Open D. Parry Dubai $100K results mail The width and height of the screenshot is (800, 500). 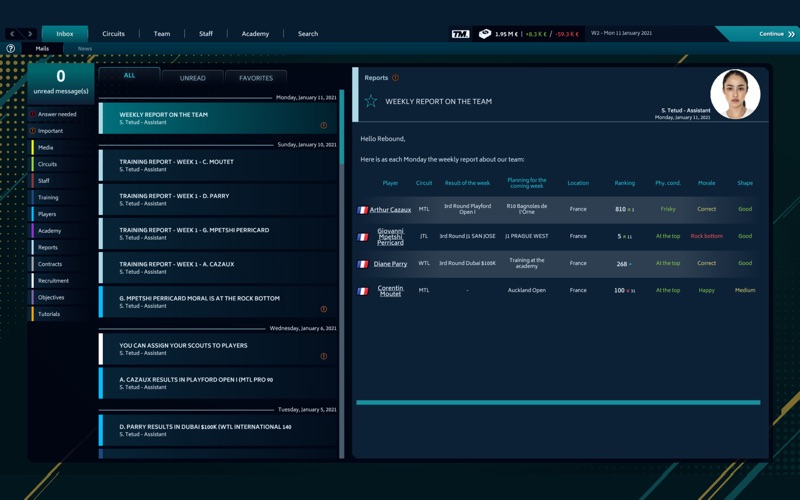(x=218, y=430)
